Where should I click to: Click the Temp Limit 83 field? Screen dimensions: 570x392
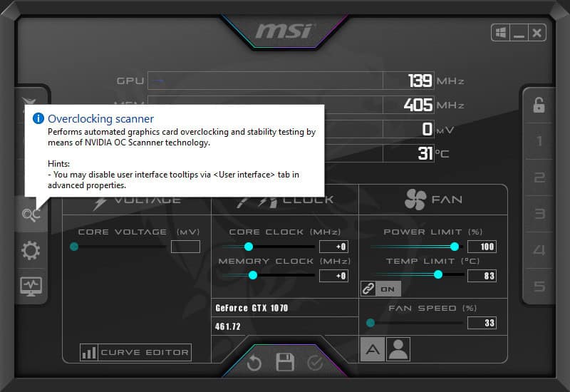click(482, 276)
